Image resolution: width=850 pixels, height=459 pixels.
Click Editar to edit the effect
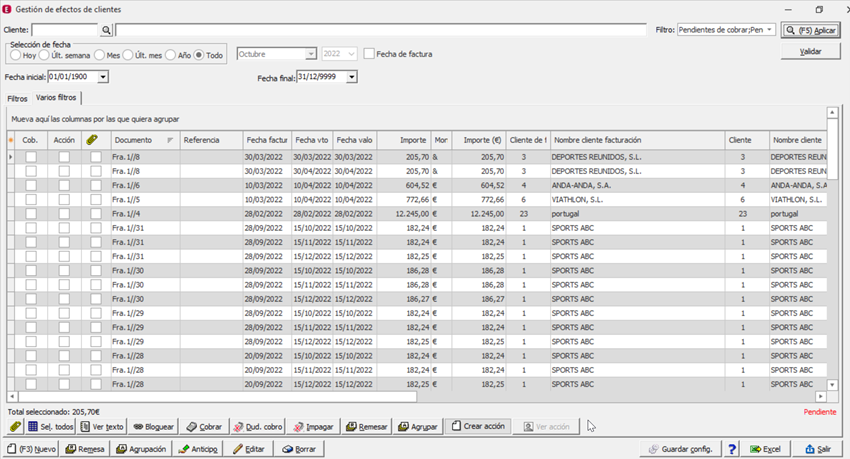click(249, 449)
